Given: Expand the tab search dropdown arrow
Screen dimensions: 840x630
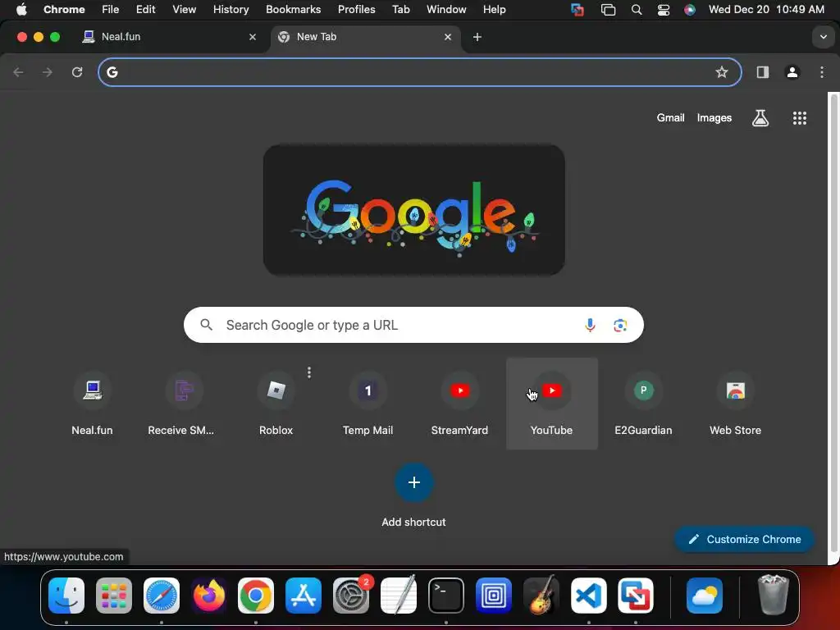Looking at the screenshot, I should point(823,37).
